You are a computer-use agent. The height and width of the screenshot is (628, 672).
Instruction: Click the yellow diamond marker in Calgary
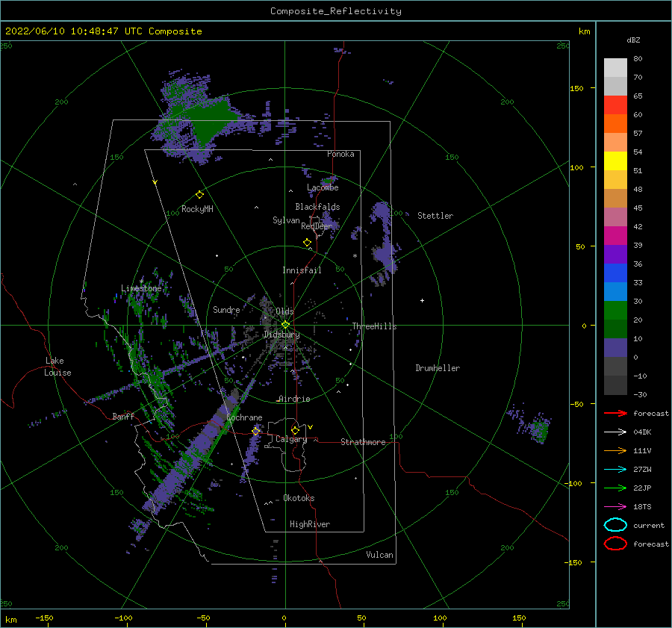tap(295, 430)
